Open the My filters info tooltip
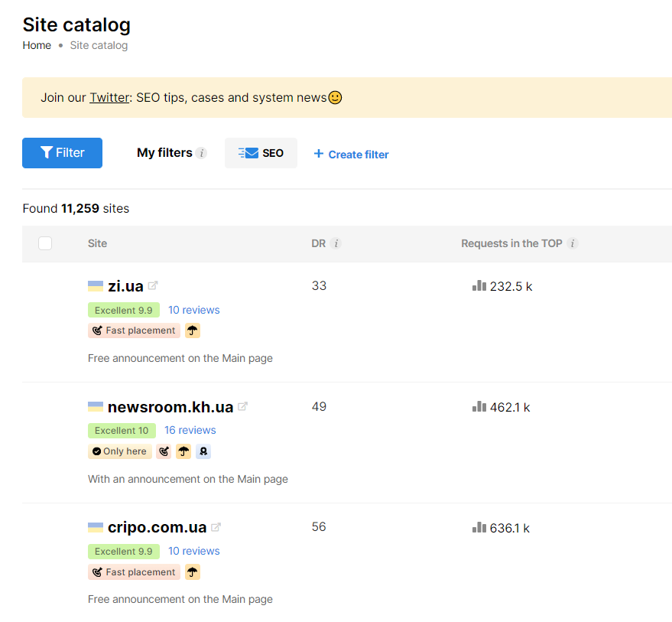This screenshot has width=672, height=622. click(x=203, y=152)
